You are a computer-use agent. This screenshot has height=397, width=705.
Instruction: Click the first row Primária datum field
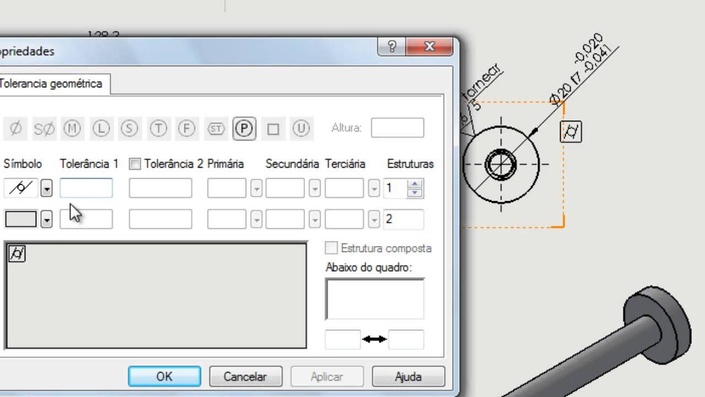pos(227,188)
